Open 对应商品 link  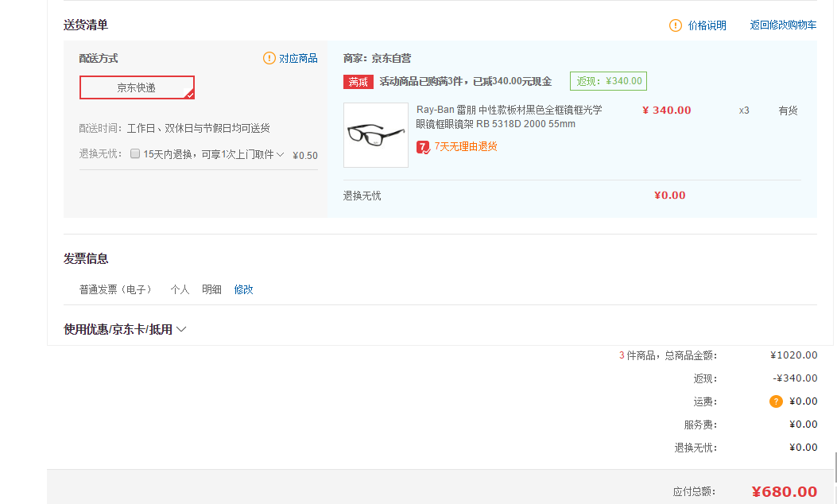tap(298, 58)
